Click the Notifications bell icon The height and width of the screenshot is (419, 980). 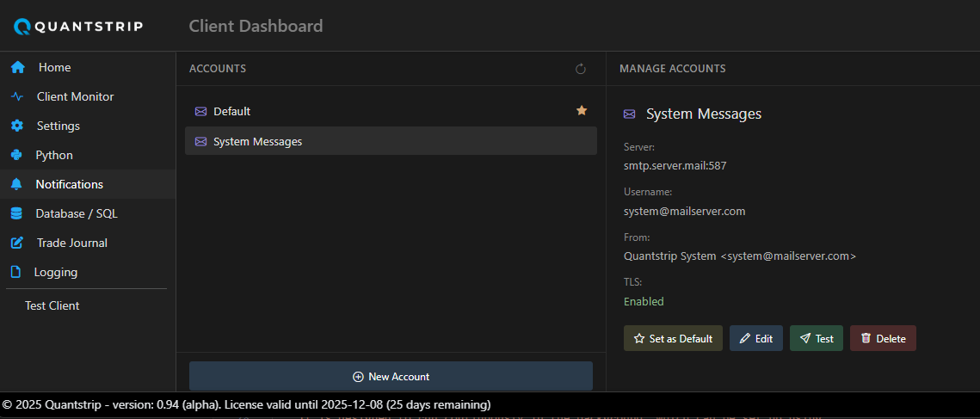pos(16,184)
